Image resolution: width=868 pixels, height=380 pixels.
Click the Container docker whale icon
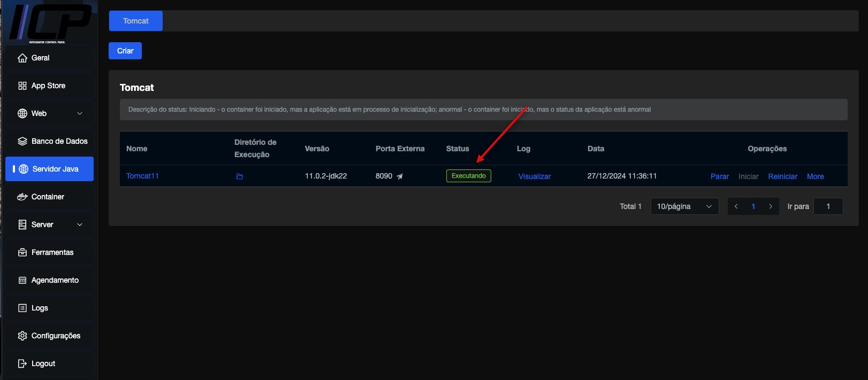(22, 197)
